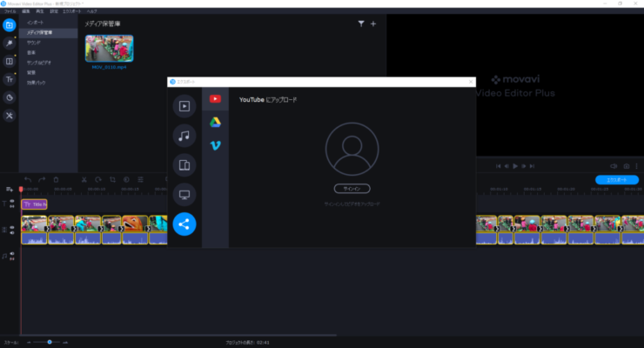Open the 再生 menu
Screen dimensions: 644x348
(x=40, y=11)
